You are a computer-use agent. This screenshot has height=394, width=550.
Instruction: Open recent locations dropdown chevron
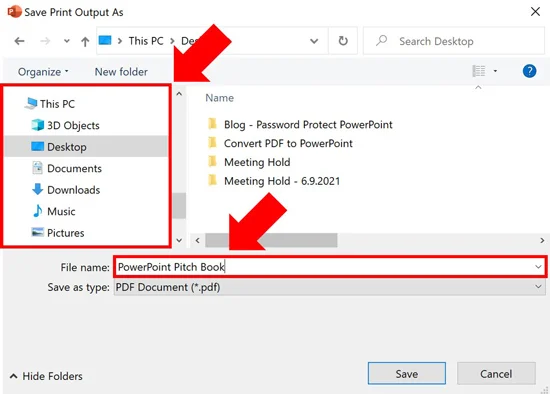pos(67,41)
